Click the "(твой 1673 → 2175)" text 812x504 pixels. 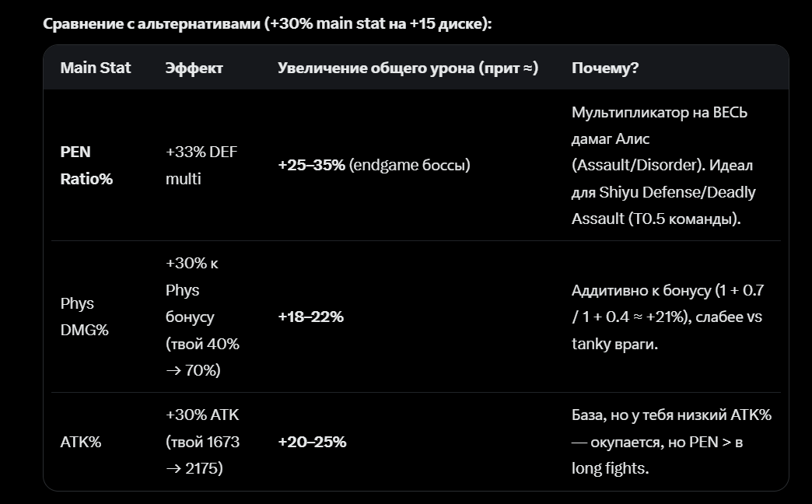pos(202,455)
